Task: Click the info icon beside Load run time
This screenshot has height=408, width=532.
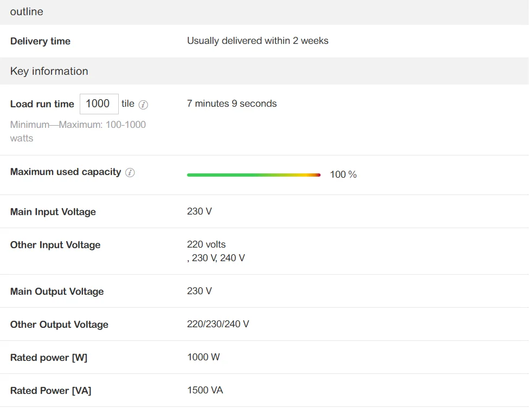Action: pyautogui.click(x=143, y=105)
